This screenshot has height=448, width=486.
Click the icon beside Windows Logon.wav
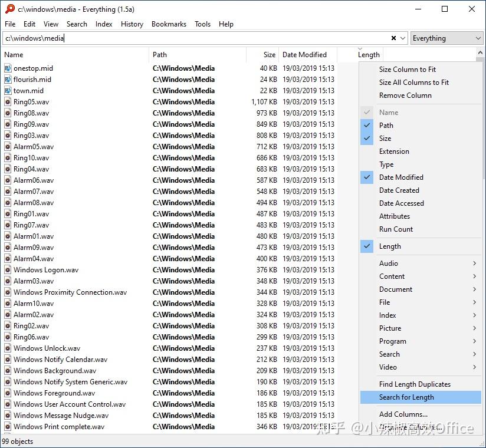pyautogui.click(x=7, y=269)
